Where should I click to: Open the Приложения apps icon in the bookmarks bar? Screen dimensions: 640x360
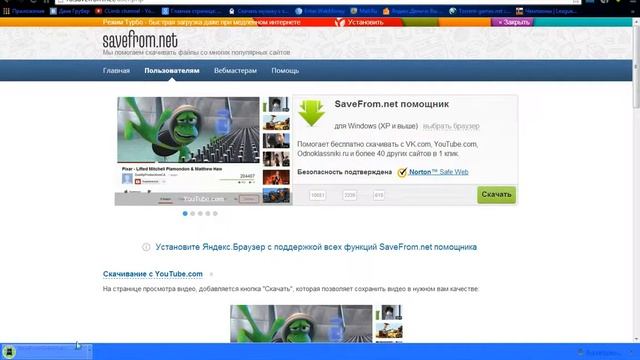point(24,11)
